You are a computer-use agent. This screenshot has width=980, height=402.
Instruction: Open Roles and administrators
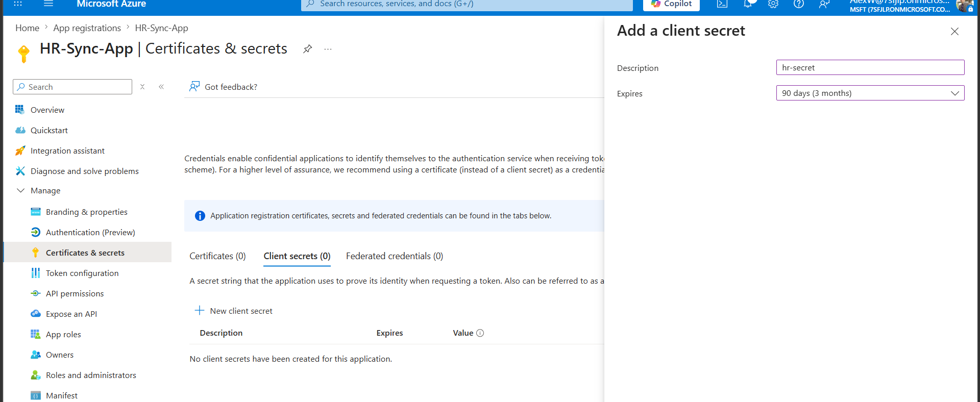coord(91,375)
